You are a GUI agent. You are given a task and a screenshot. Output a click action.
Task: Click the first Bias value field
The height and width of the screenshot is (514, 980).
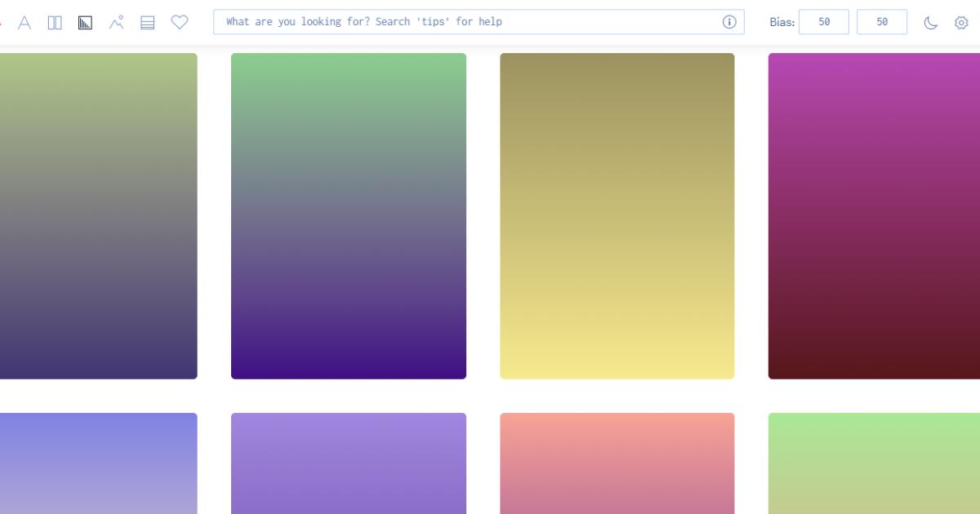pyautogui.click(x=824, y=22)
